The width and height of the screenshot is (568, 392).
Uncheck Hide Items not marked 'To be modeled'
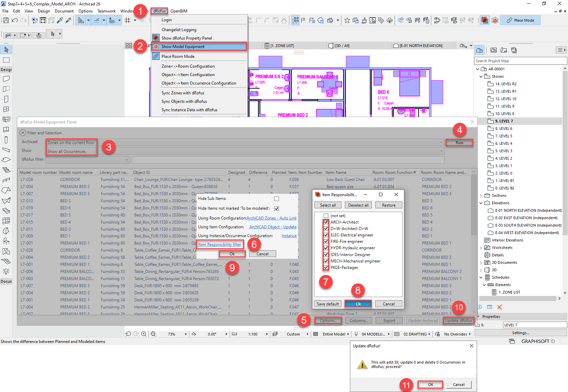pos(276,208)
